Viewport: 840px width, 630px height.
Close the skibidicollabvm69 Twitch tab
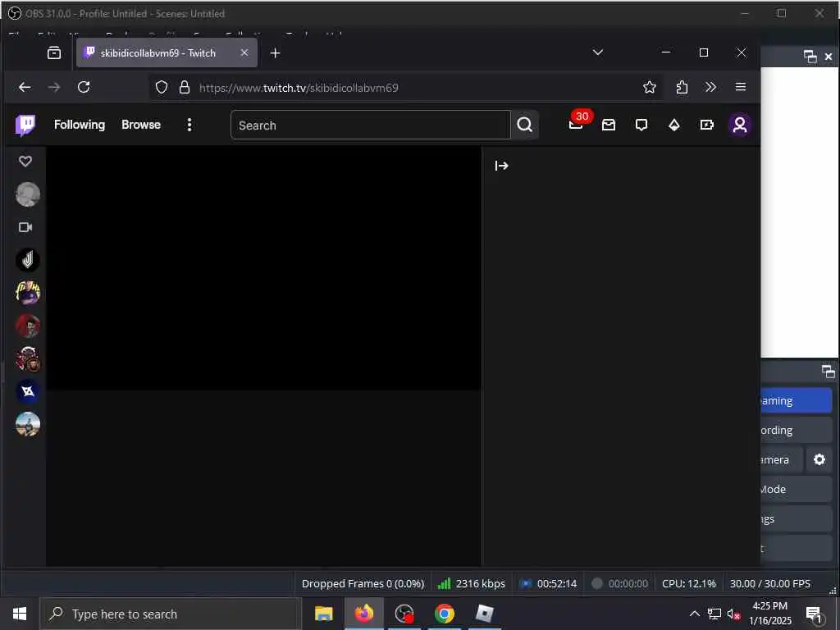(x=244, y=52)
